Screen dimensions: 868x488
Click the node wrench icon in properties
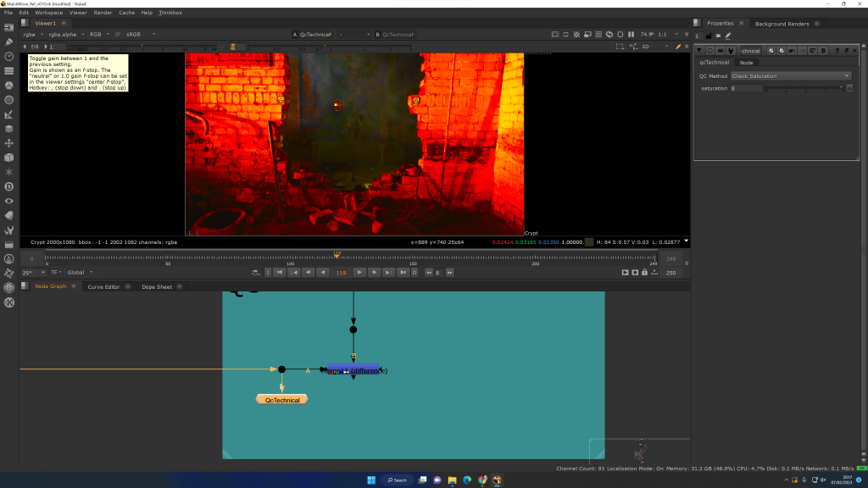click(x=732, y=50)
